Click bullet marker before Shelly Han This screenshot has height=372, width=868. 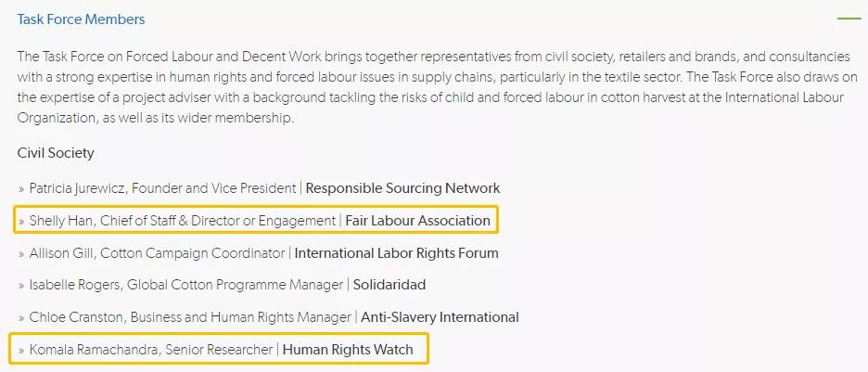[x=21, y=222]
